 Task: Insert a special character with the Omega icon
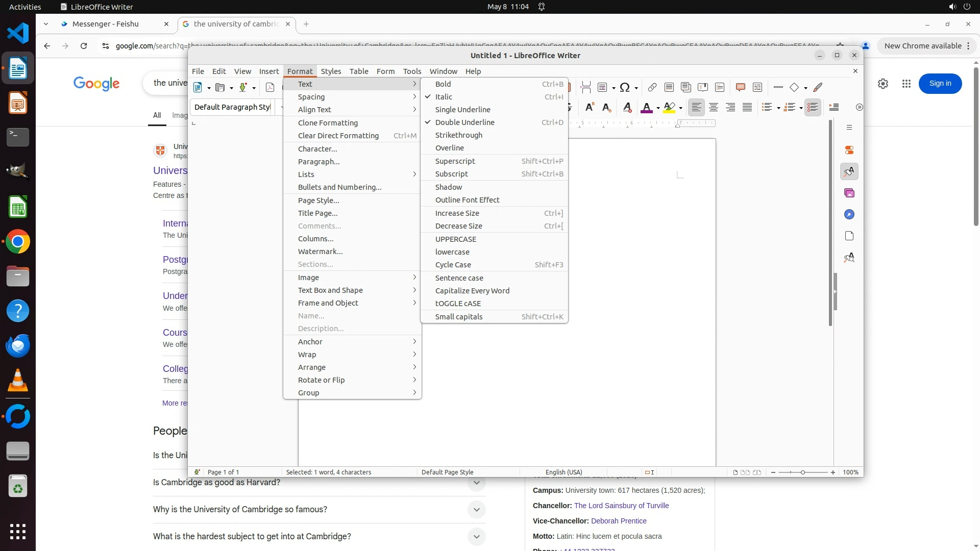625,88
